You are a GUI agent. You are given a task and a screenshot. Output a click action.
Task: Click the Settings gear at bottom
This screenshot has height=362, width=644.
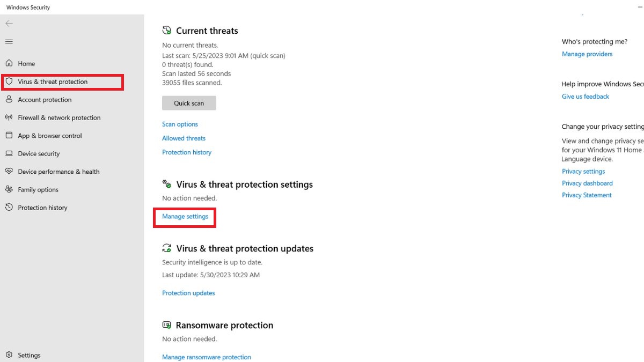[x=9, y=355]
